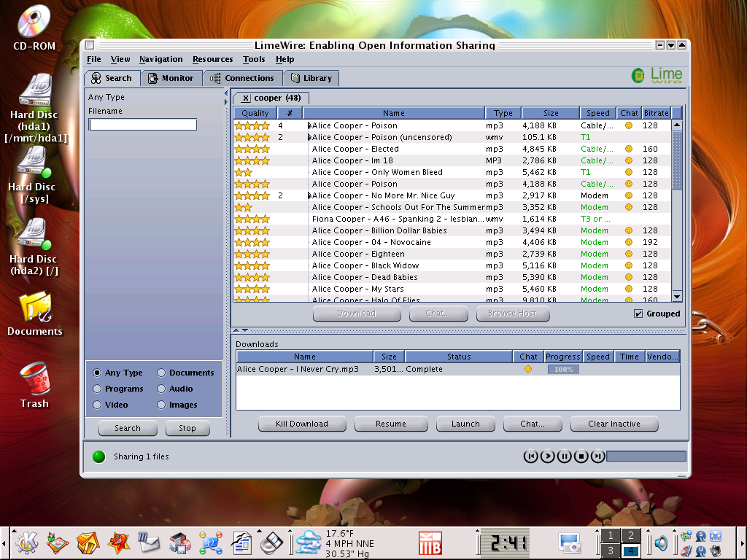Open the Resources menu
Viewport: 747px width, 560px height.
pos(212,59)
